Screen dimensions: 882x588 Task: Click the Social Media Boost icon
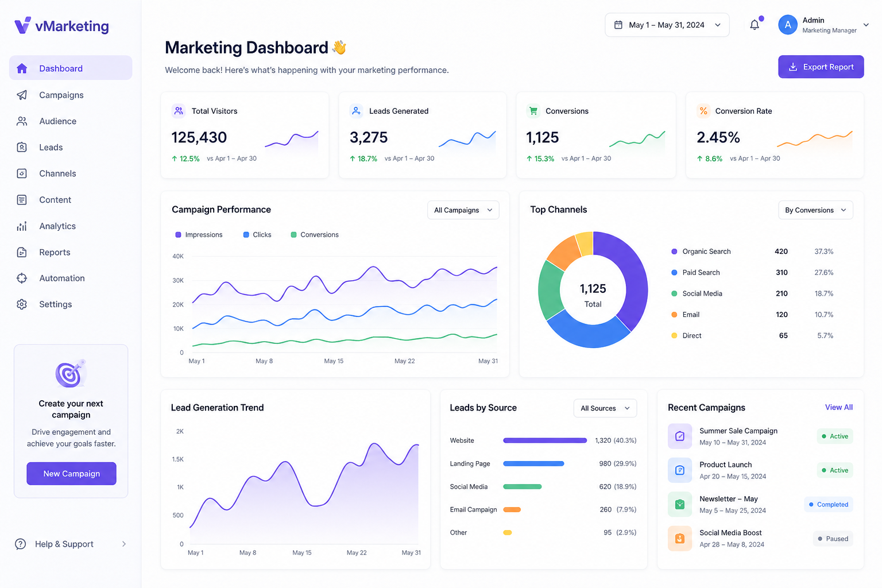tap(680, 539)
